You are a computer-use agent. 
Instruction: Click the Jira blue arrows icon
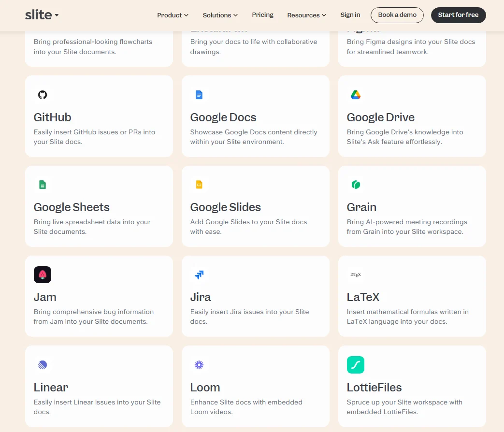[199, 275]
